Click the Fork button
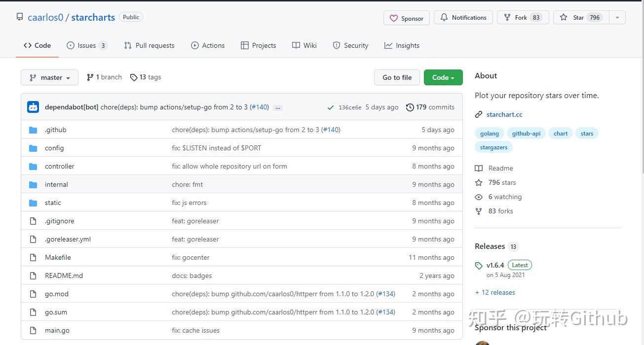 pyautogui.click(x=523, y=18)
